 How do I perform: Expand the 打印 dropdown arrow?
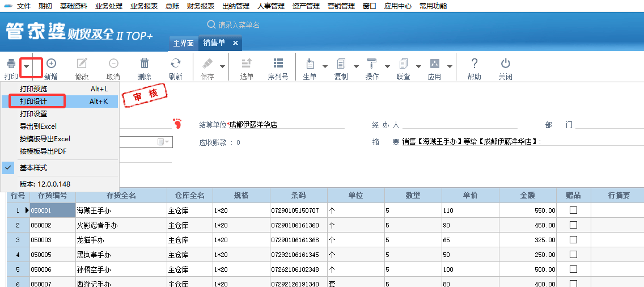(26, 66)
